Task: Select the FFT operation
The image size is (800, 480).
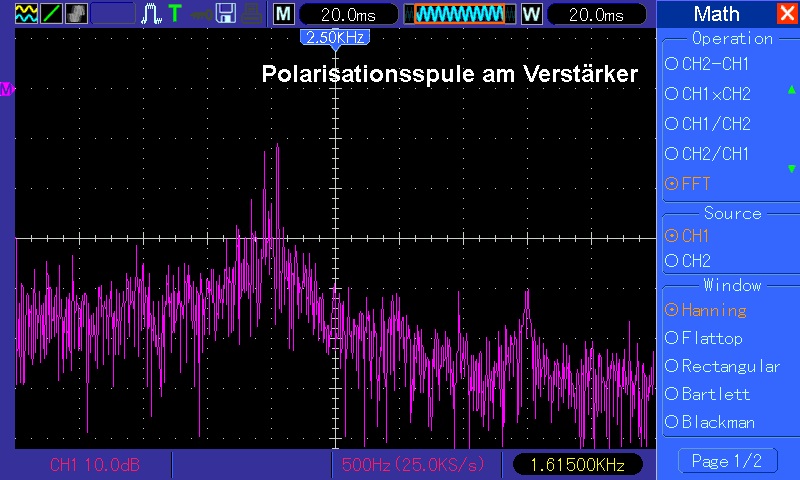Action: pos(688,184)
